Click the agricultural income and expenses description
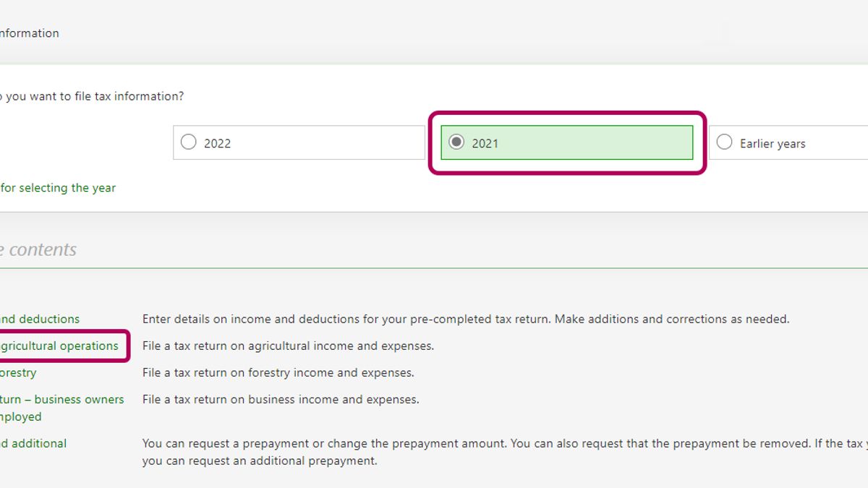This screenshot has width=868, height=488. tap(288, 346)
